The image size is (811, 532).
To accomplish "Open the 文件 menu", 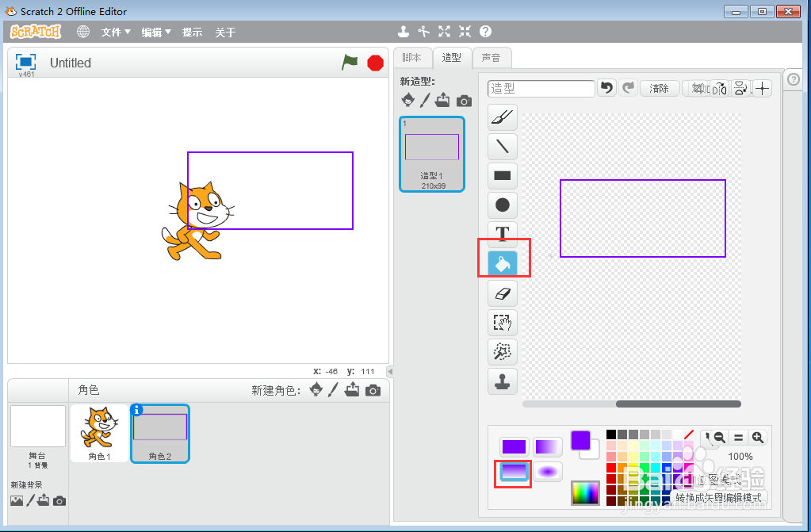I will point(116,32).
